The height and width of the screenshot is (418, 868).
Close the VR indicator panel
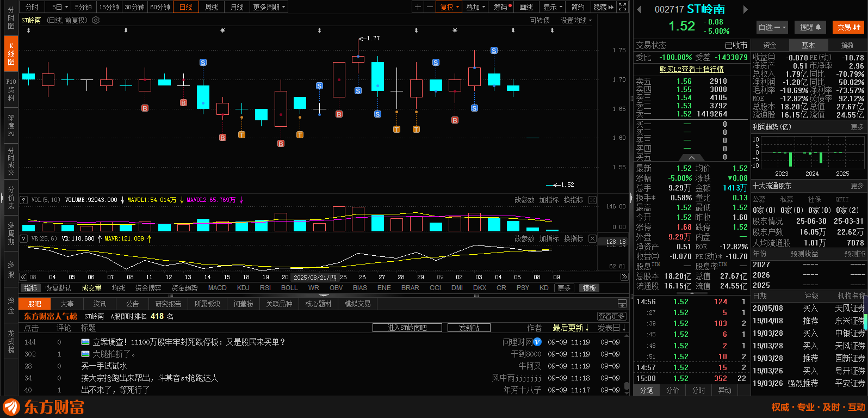[x=593, y=238]
